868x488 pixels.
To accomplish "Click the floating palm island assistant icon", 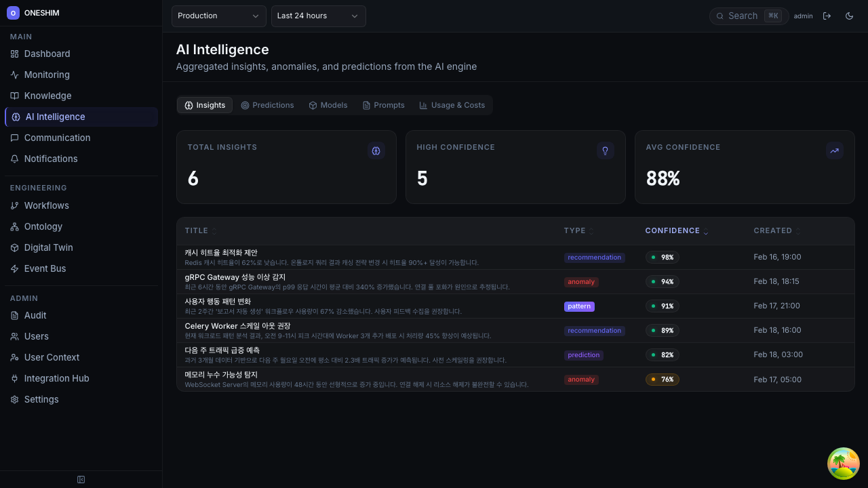I will (843, 463).
